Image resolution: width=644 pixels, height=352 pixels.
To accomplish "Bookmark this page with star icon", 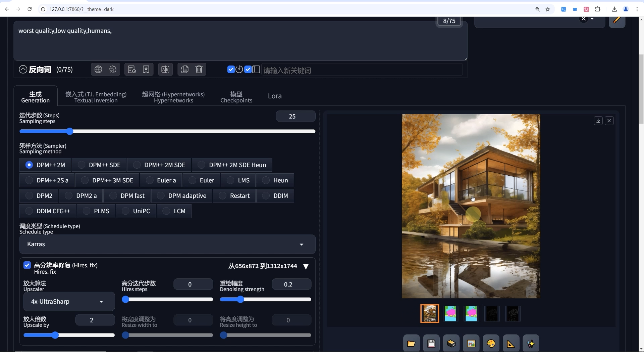I will [548, 9].
